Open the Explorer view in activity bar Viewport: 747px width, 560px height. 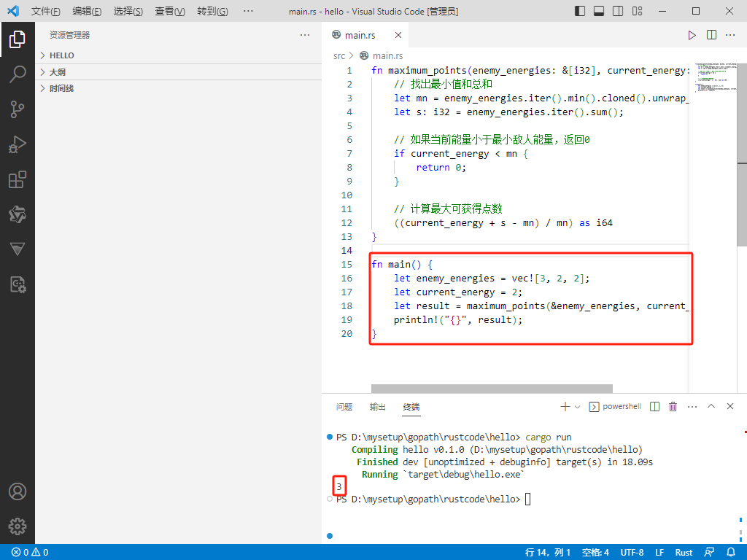(x=18, y=39)
